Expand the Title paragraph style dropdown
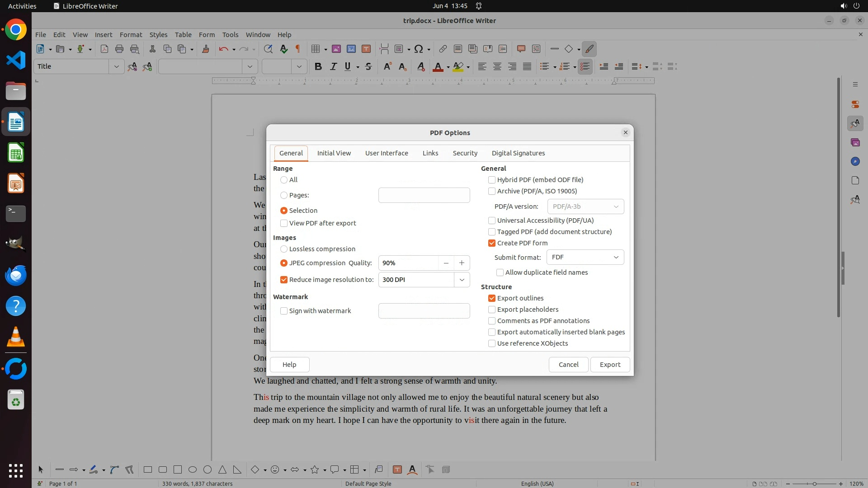Screen dimensions: 868x488 pyautogui.click(x=116, y=66)
